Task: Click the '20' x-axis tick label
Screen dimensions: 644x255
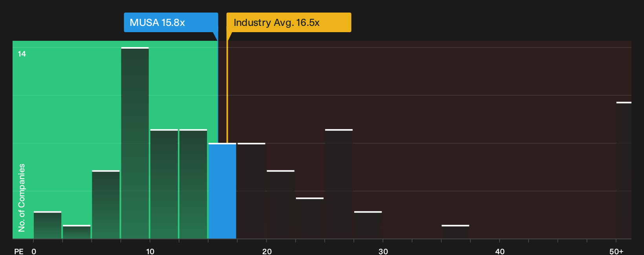Action: [267, 251]
